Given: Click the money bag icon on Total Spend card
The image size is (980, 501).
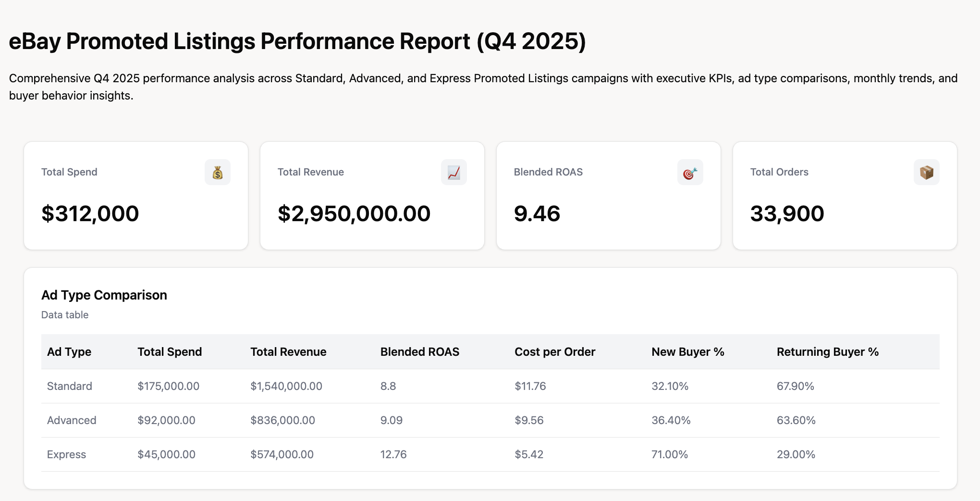Looking at the screenshot, I should tap(218, 172).
